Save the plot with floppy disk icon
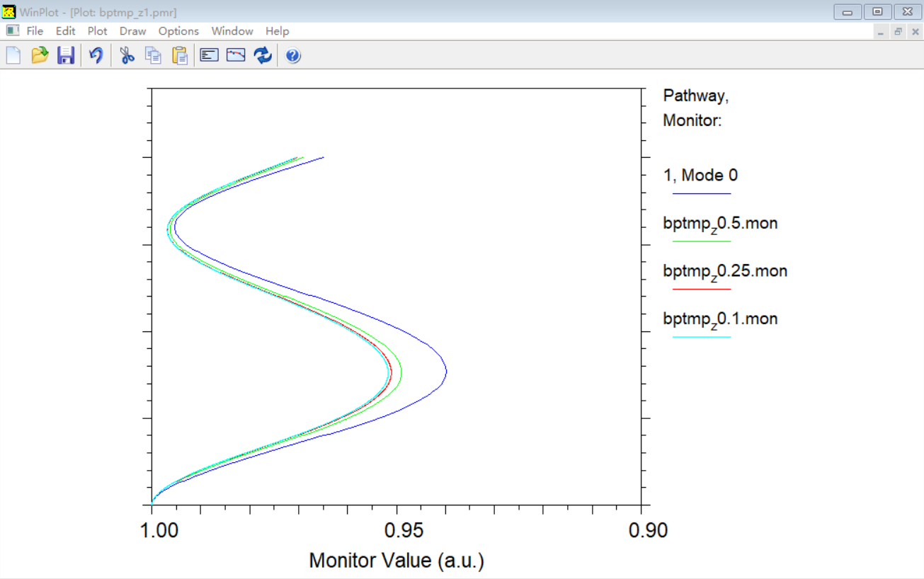This screenshot has width=924, height=579. click(x=66, y=55)
